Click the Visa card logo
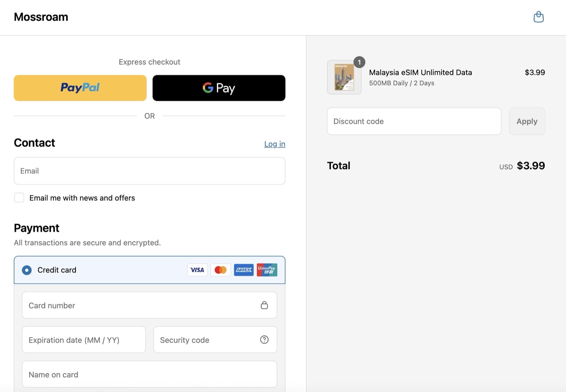566x392 pixels. [x=197, y=270]
